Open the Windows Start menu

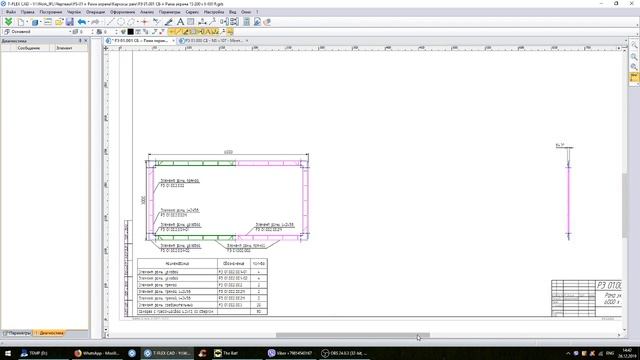pos(7,353)
